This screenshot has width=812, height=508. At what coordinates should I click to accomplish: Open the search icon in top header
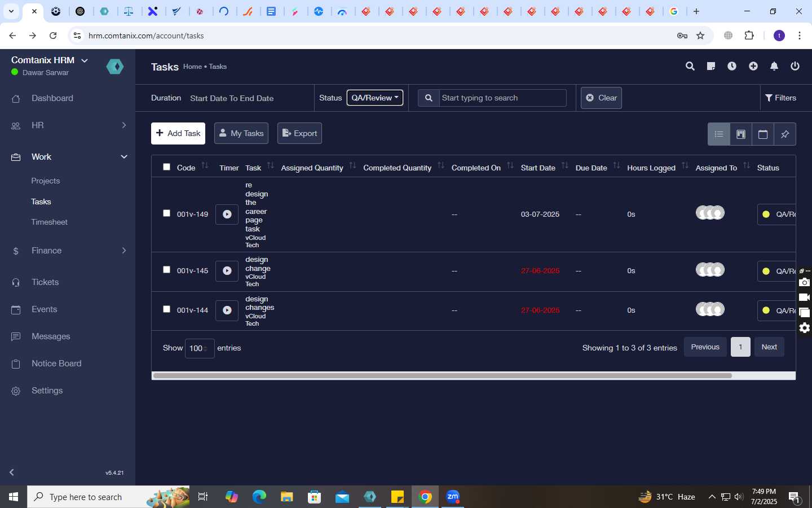(x=690, y=66)
